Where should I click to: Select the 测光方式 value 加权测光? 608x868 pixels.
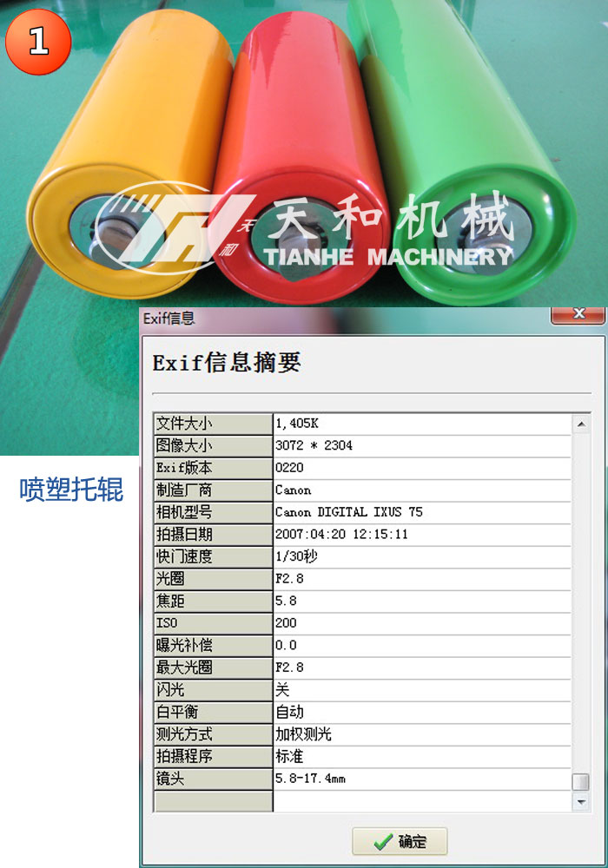303,734
